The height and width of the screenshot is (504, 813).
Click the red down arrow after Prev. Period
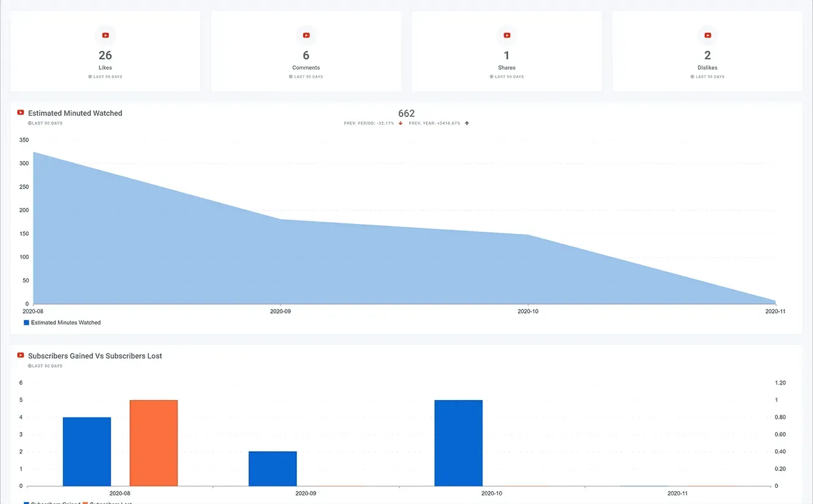point(401,123)
